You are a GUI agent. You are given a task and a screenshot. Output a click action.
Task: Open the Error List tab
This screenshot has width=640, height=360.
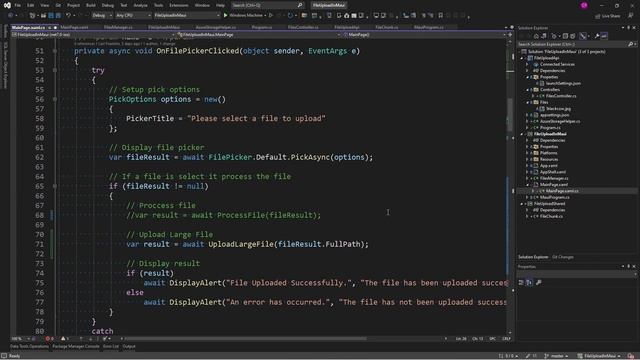pos(111,347)
